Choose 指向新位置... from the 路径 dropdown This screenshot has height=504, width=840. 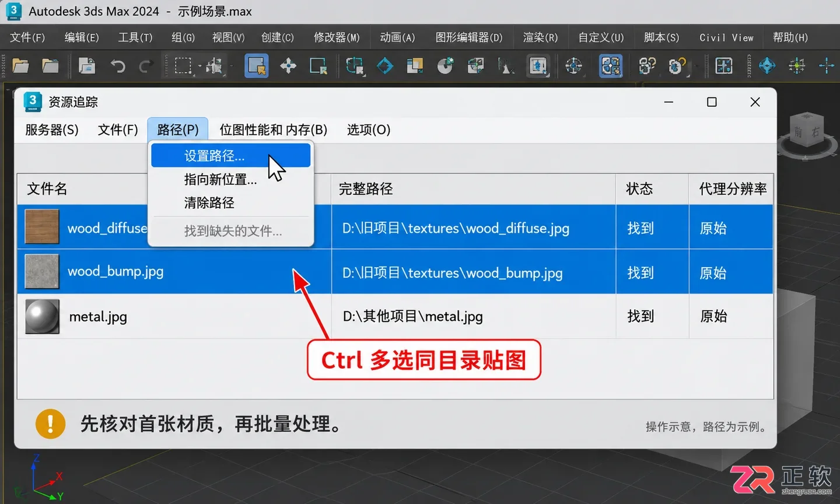230,180
